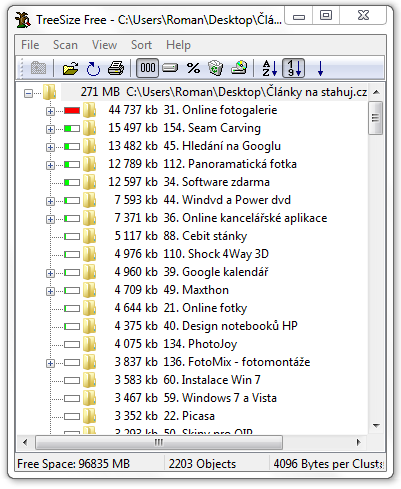Expand the 112. Panoramatická fotka folder
Image resolution: width=401 pixels, height=489 pixels.
(x=50, y=165)
